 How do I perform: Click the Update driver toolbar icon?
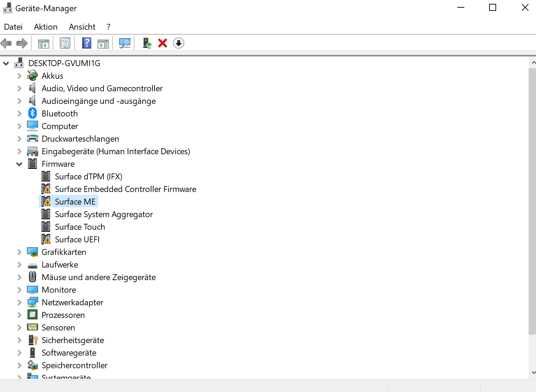[147, 43]
